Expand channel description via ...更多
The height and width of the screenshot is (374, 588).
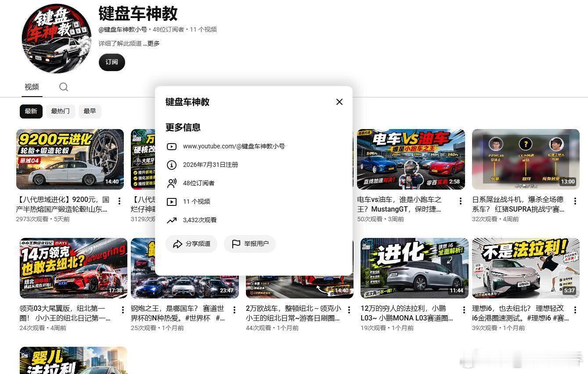click(152, 43)
